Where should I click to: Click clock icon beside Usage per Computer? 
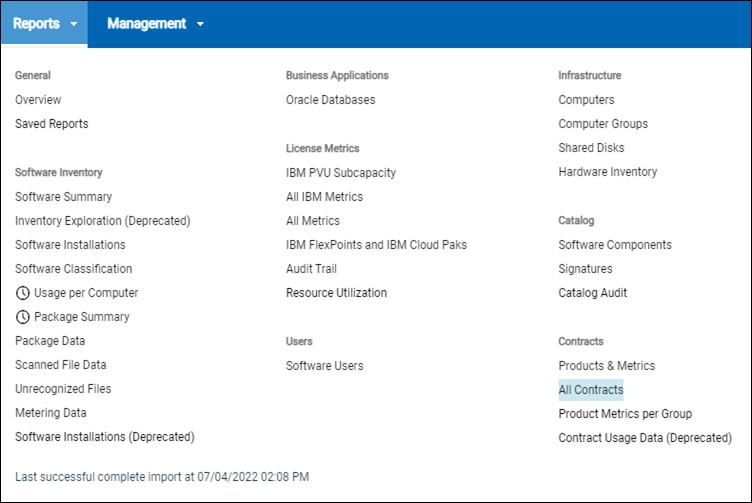point(23,293)
